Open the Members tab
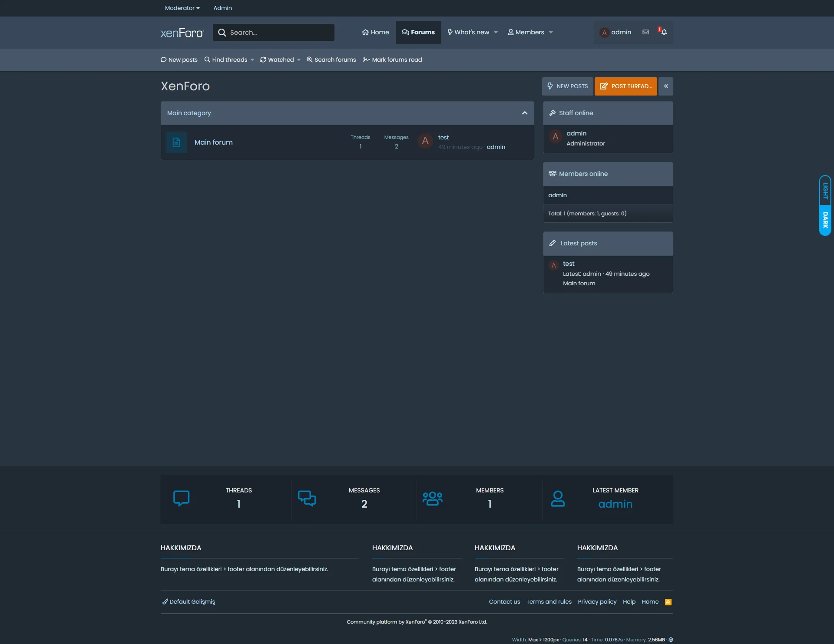 [526, 32]
